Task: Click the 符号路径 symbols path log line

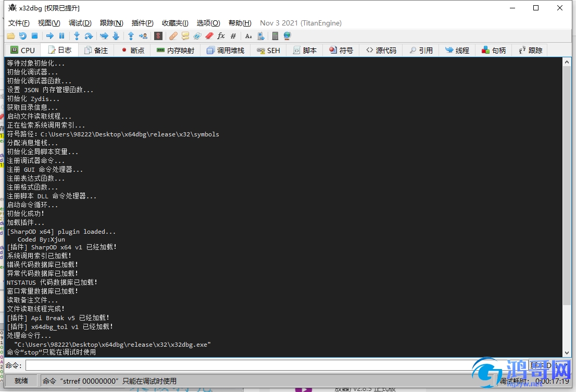Action: (x=113, y=134)
